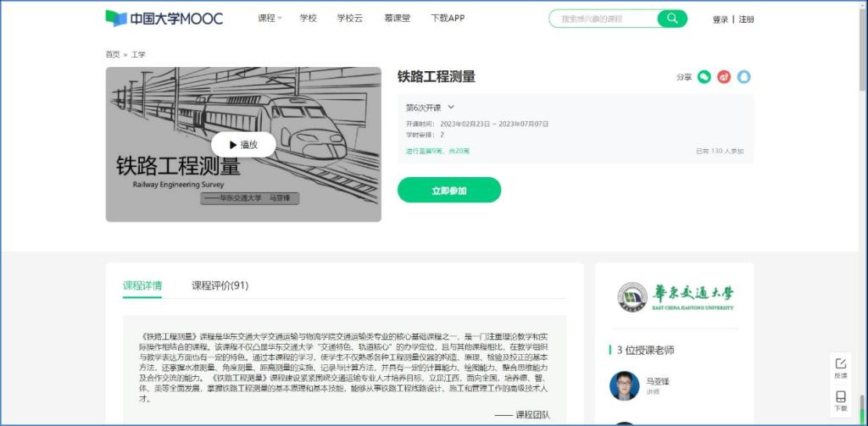The width and height of the screenshot is (868, 426).
Task: Open the 慕课堂 menu item
Action: (397, 19)
